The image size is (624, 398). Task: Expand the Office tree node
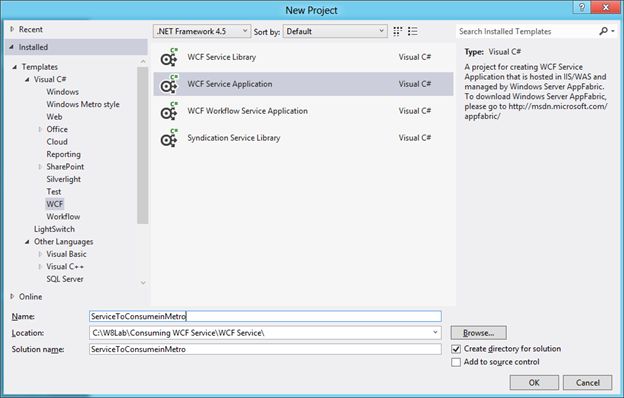40,129
